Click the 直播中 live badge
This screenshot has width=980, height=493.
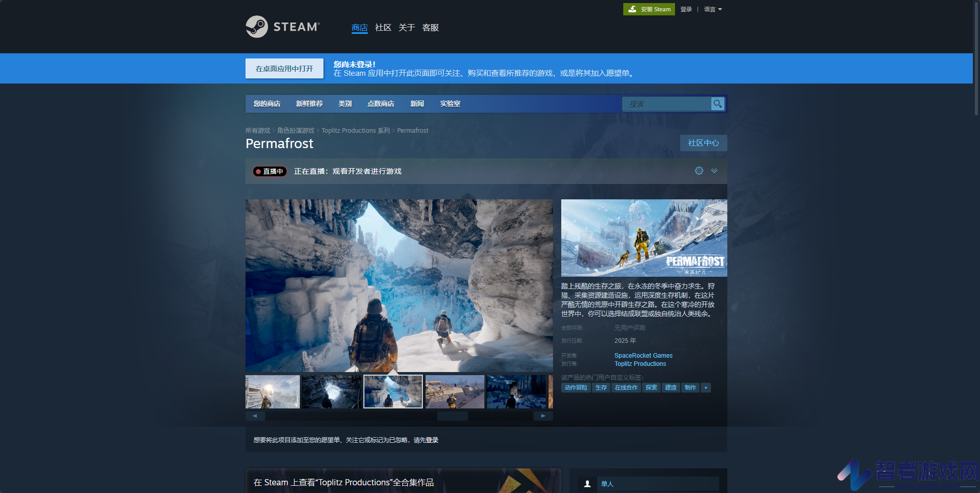[x=270, y=171]
